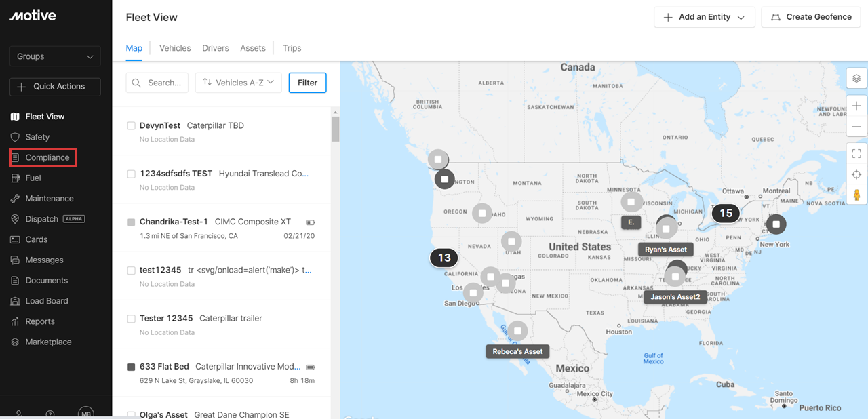Switch to the Trips tab
Image resolution: width=868 pixels, height=419 pixels.
point(292,48)
